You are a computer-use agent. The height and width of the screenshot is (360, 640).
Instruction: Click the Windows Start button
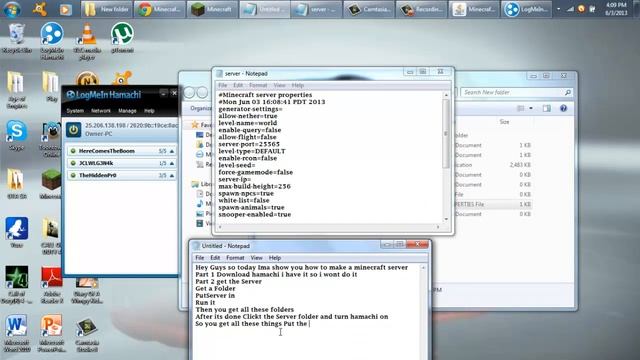click(x=12, y=9)
